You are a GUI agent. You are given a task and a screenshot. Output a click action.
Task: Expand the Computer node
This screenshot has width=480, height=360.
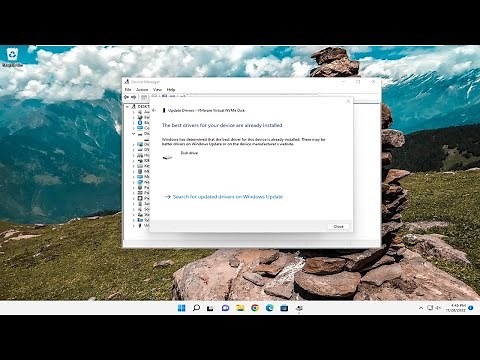[134, 128]
